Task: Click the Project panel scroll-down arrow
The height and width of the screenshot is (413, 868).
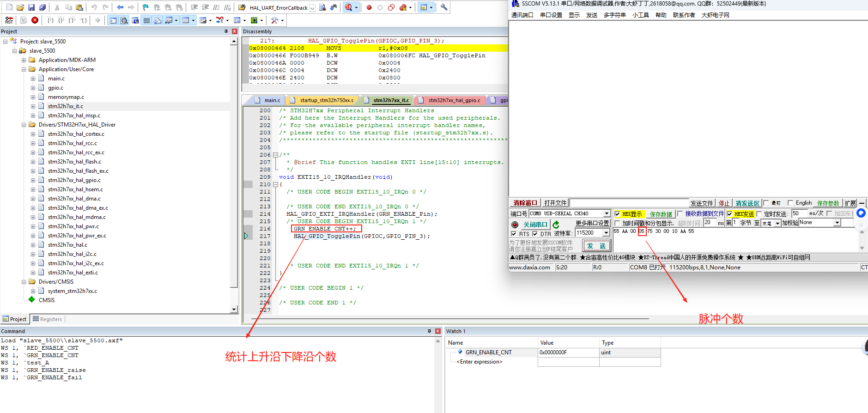Action: click(x=234, y=310)
